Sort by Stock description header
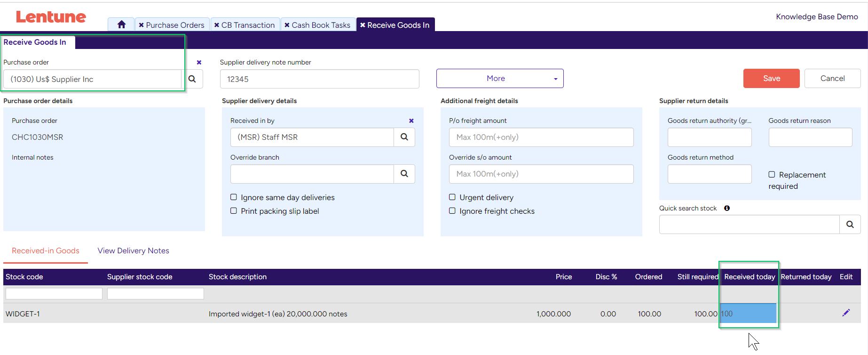This screenshot has width=868, height=355. [237, 277]
